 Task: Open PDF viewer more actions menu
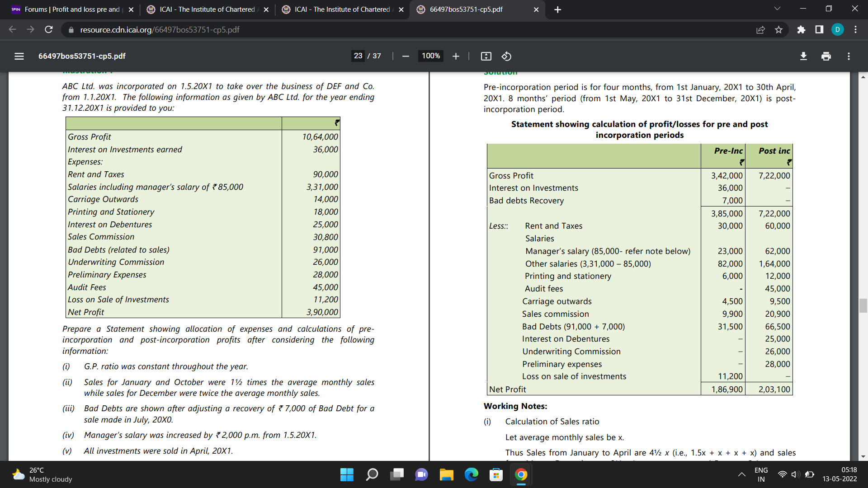(x=849, y=56)
